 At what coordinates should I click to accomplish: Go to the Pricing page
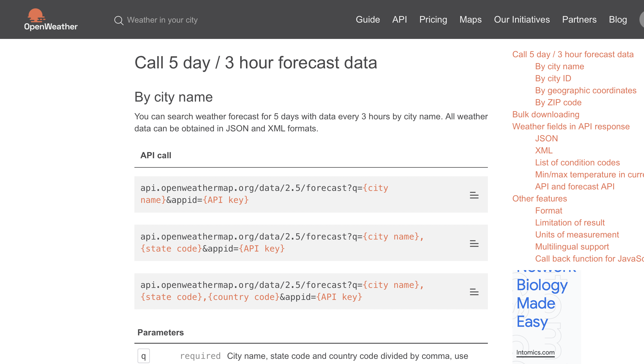pos(433,19)
